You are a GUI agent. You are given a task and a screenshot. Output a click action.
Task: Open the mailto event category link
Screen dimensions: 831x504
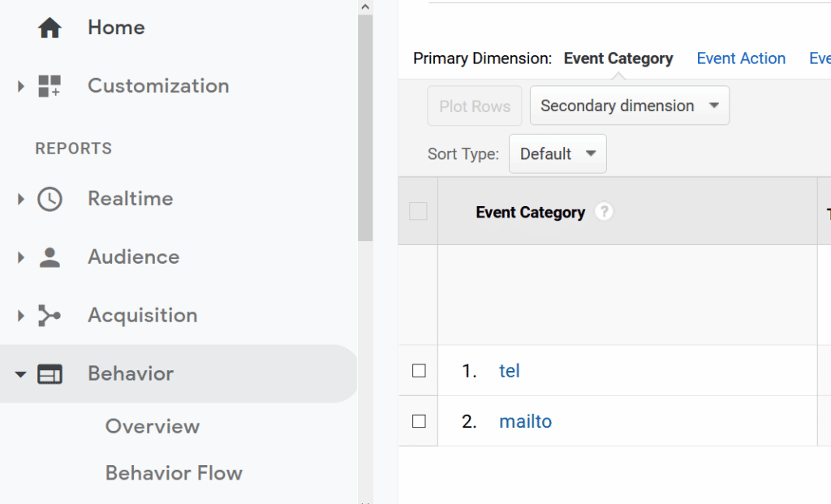click(x=525, y=421)
